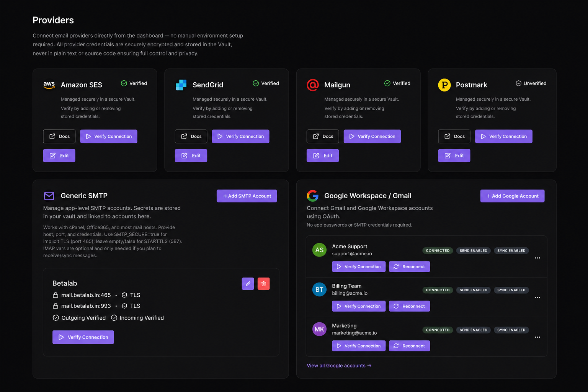Edit the Betalab SMTP account pencil icon
The image size is (588, 392).
click(x=248, y=284)
